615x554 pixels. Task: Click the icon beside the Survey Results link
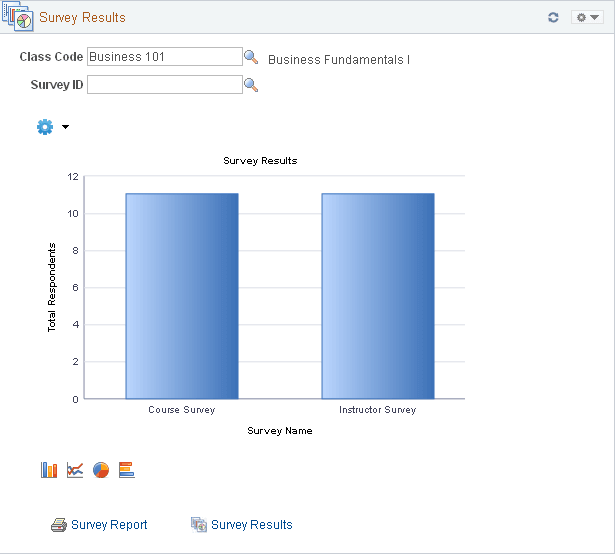199,525
